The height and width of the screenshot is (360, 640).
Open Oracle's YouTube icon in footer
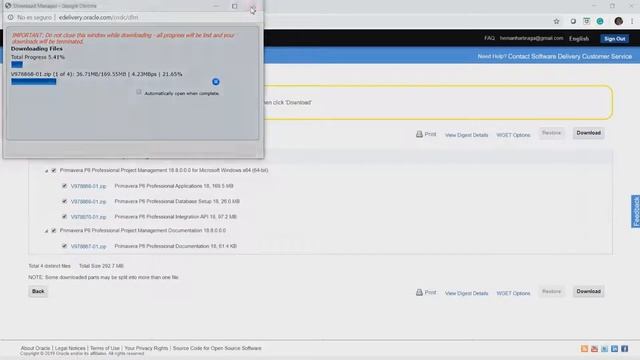(x=594, y=349)
